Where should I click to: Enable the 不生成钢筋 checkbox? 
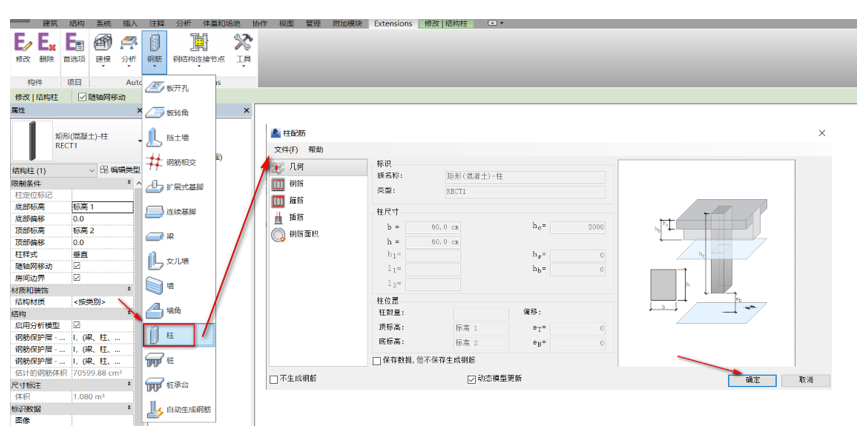click(275, 380)
